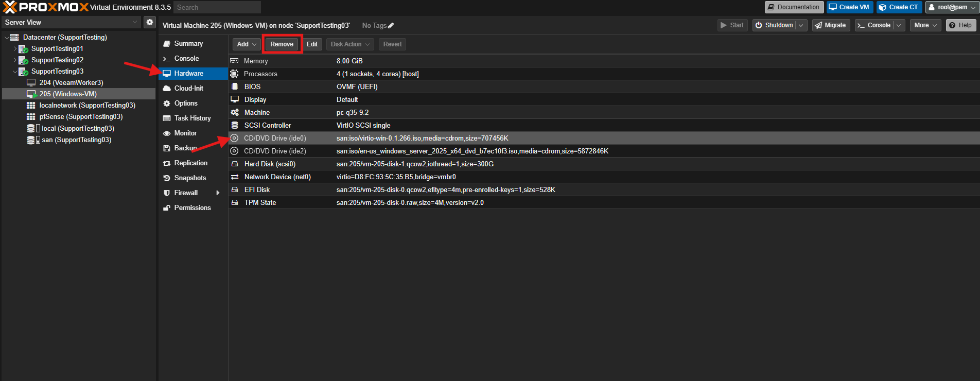The image size is (980, 381).
Task: Open the root@pam user menu
Action: [952, 7]
